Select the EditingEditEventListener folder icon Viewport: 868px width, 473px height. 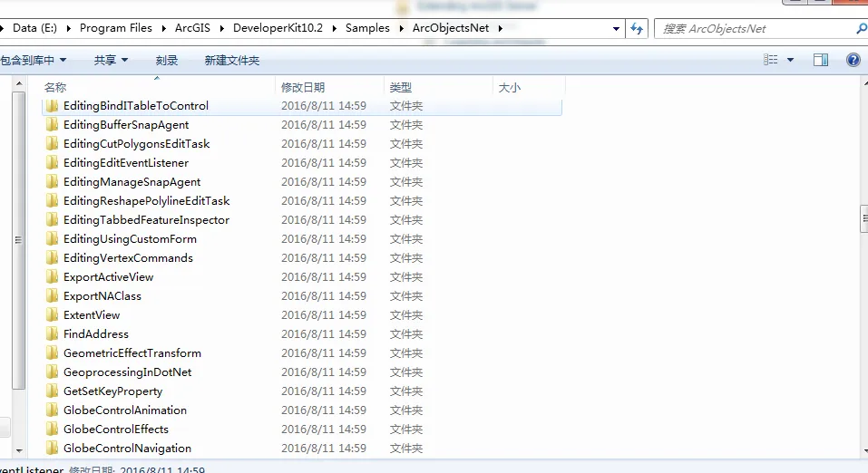click(x=52, y=162)
